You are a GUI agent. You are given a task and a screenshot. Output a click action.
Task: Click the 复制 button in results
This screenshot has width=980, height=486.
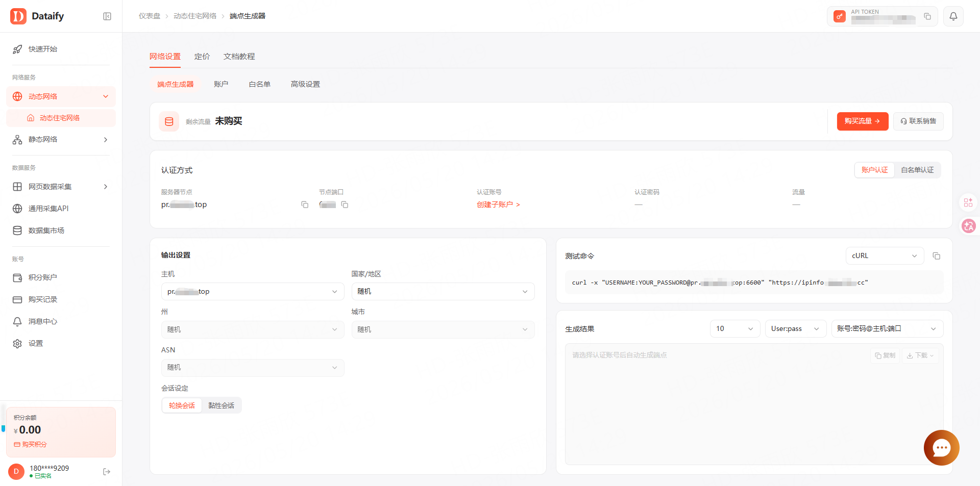(885, 355)
